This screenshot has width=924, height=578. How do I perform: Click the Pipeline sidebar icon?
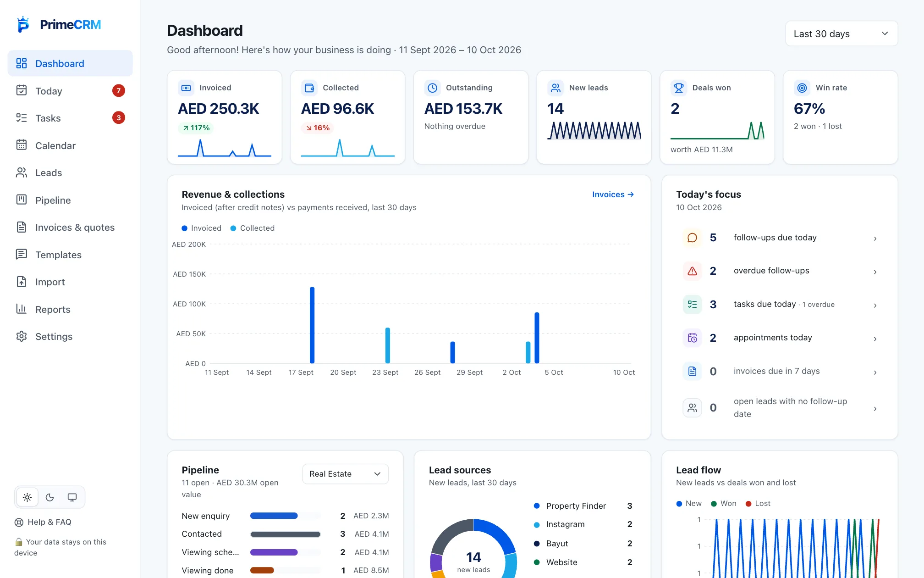[x=22, y=200]
